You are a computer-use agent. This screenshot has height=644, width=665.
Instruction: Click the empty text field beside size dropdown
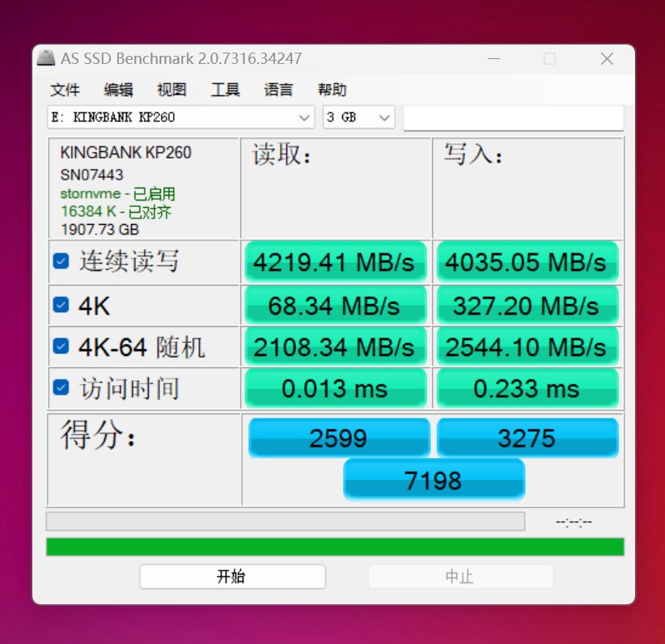click(x=513, y=117)
